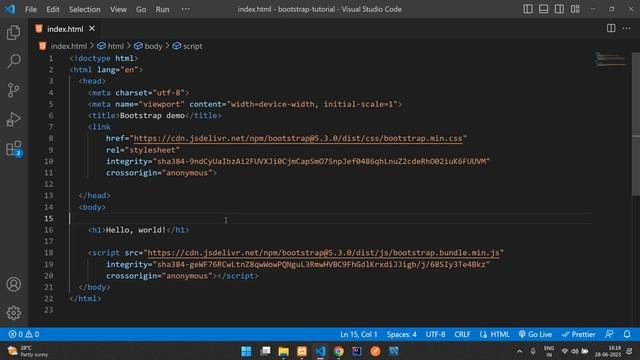Open the Explorer view in activity bar
The width and height of the screenshot is (640, 360).
pyautogui.click(x=13, y=33)
